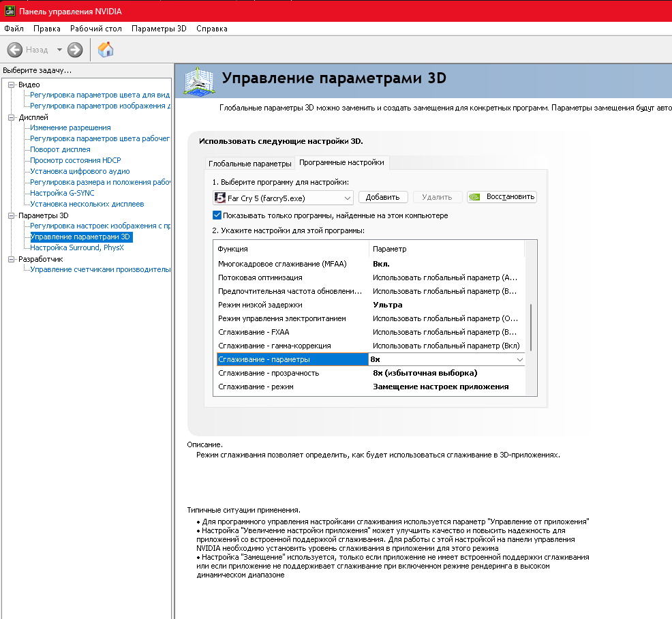This screenshot has height=619, width=672.
Task: Select Предпочтительная частота обновления row
Action: point(371,292)
